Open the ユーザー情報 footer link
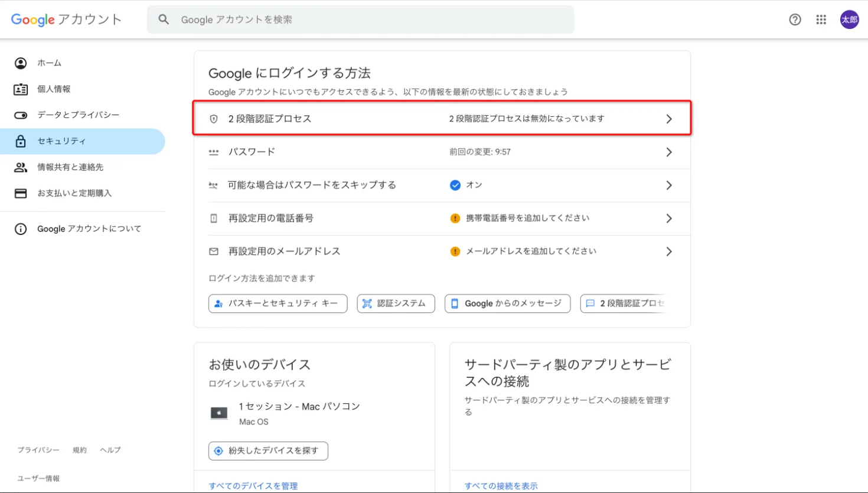This screenshot has width=868, height=493. tap(38, 479)
